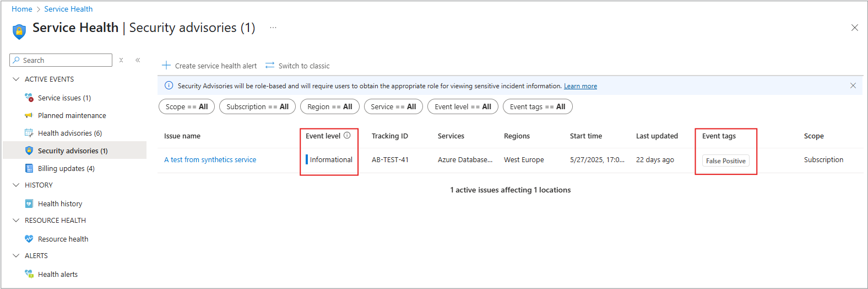Open the Region filter
Screen dimensions: 868x289
pos(330,106)
